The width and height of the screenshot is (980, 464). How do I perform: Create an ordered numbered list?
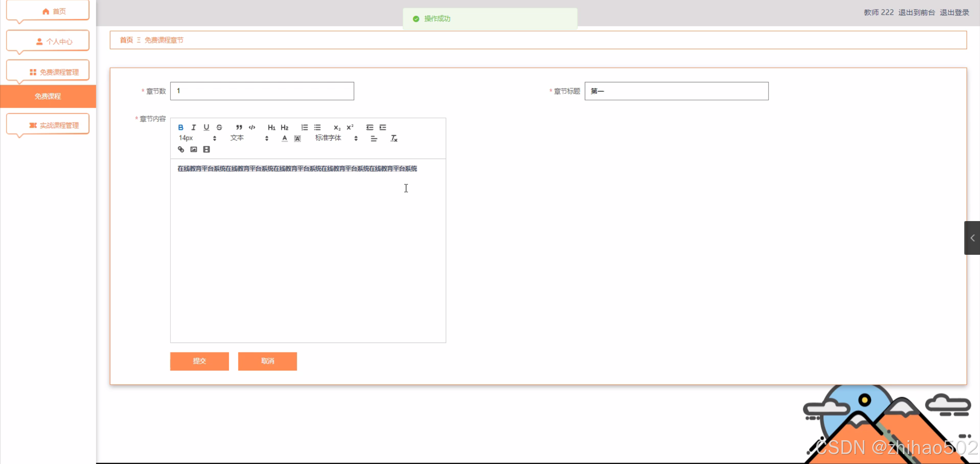pos(304,127)
